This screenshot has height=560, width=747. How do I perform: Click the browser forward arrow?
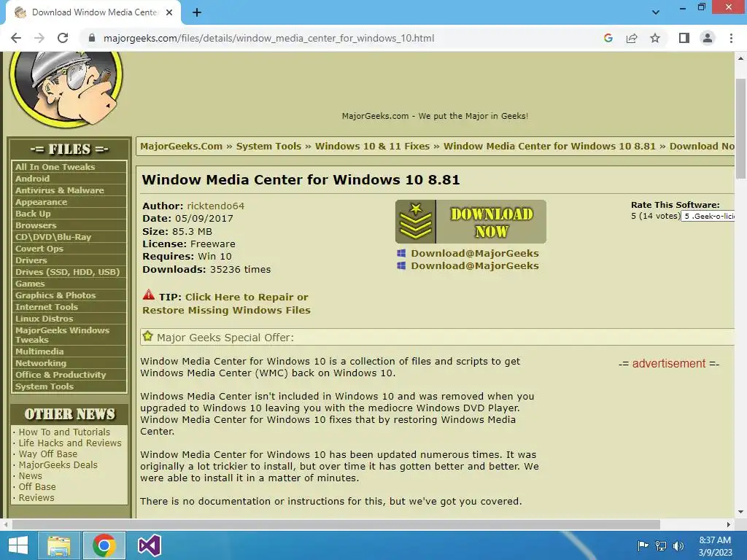pyautogui.click(x=39, y=38)
